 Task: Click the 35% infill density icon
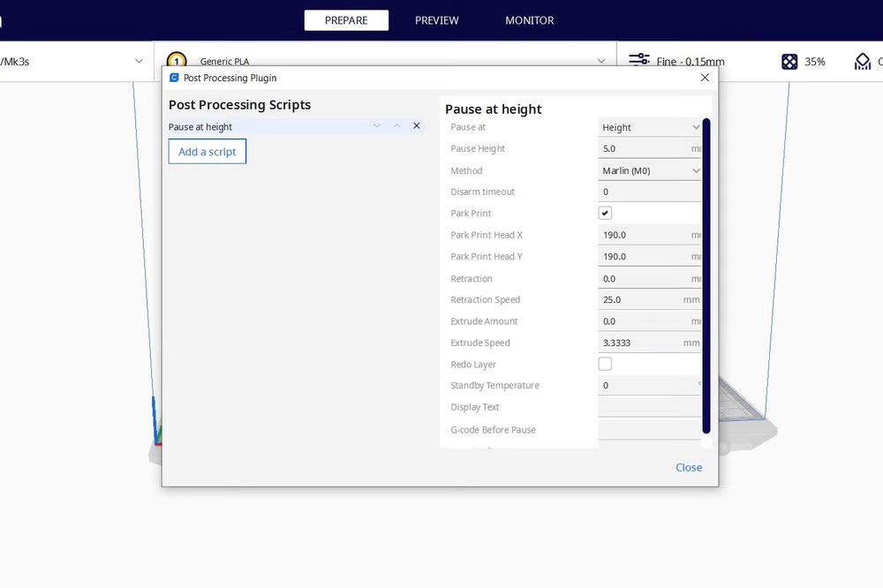[x=789, y=62]
